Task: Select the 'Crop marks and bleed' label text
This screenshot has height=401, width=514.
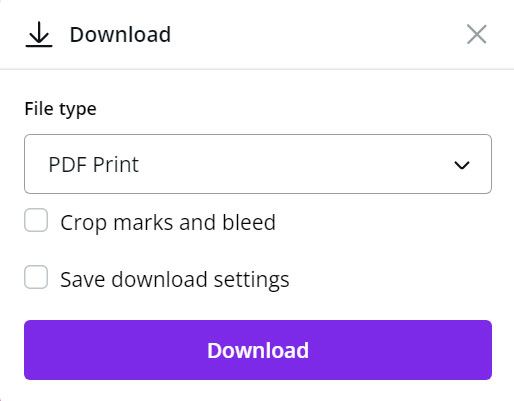Action: pyautogui.click(x=168, y=222)
